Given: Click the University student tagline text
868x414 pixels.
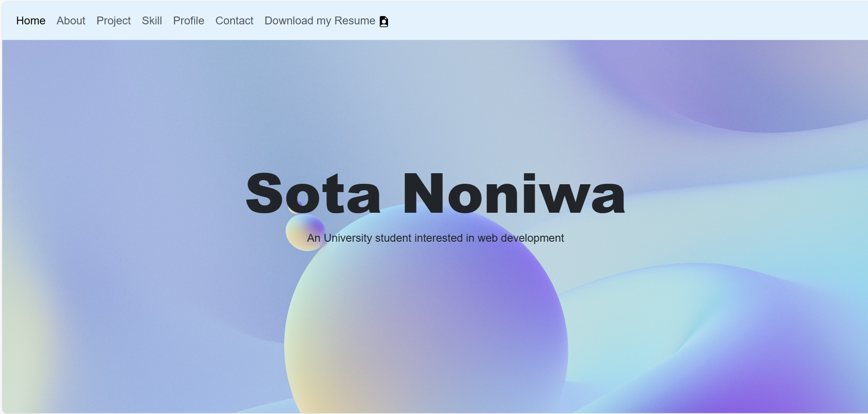Looking at the screenshot, I should pos(435,238).
